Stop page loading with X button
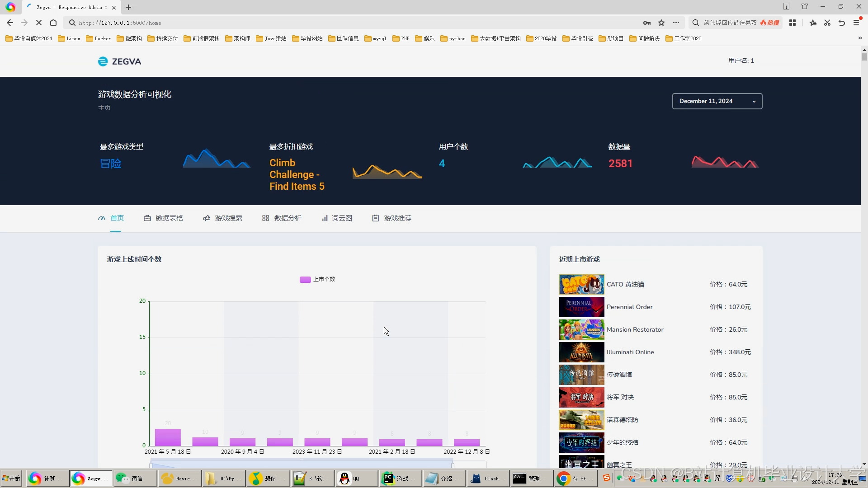This screenshot has height=488, width=868. 39,23
